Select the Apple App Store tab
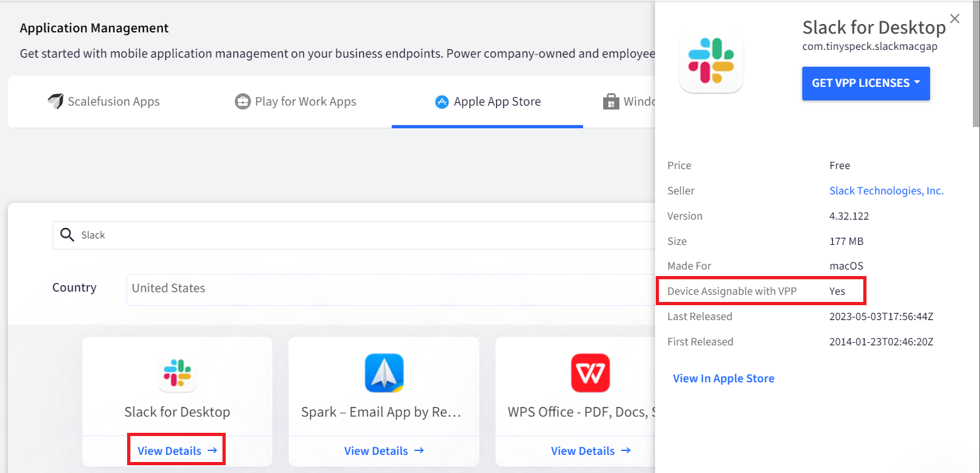Viewport: 980px width, 473px height. tap(488, 102)
